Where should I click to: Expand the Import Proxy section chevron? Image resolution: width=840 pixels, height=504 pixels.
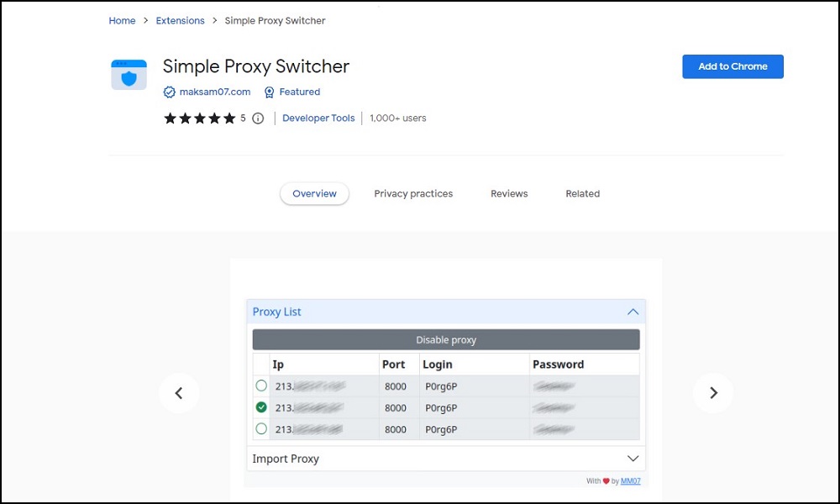click(633, 459)
